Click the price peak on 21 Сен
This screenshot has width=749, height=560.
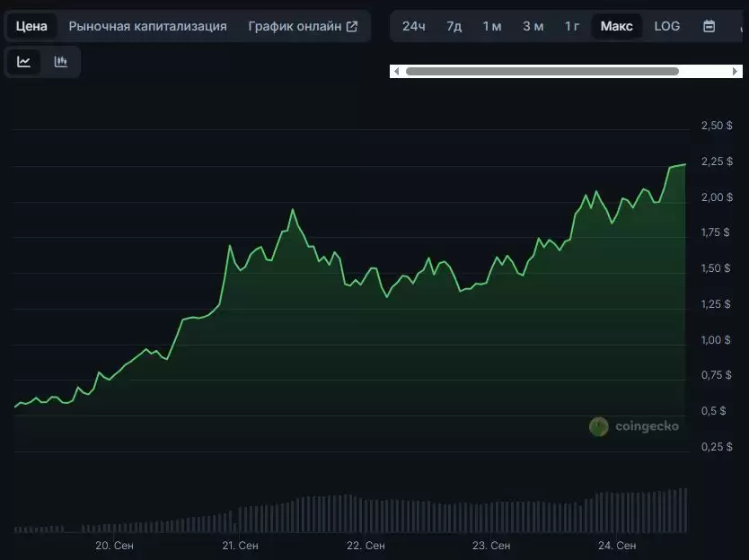[x=293, y=210]
